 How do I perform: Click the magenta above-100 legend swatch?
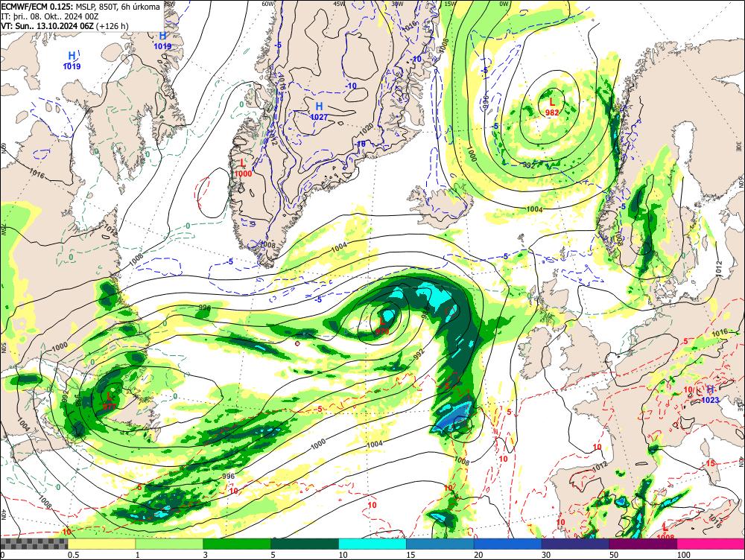[x=711, y=544]
